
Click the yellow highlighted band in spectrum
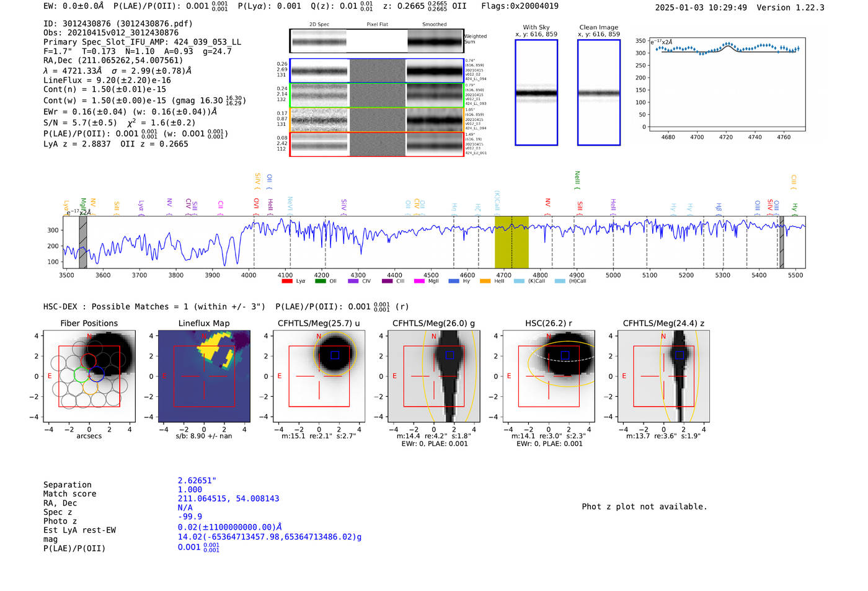(x=511, y=242)
